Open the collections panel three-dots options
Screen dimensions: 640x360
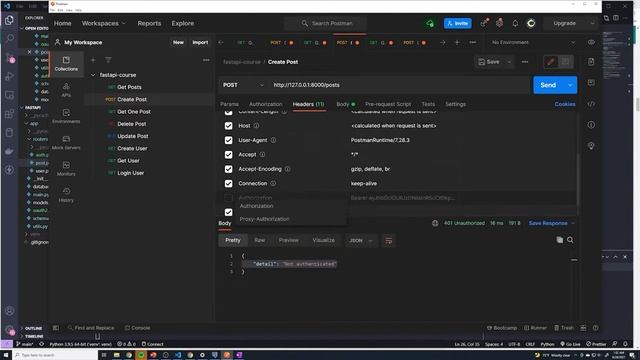206,60
